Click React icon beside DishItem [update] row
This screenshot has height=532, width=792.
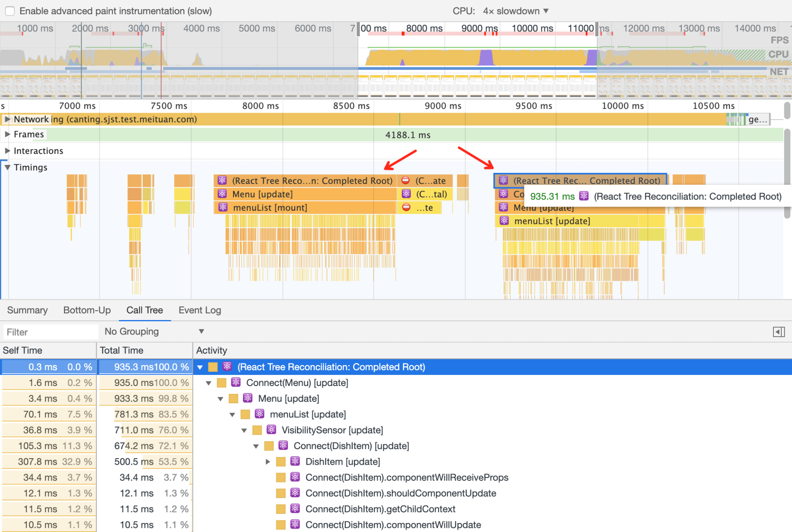pos(295,461)
